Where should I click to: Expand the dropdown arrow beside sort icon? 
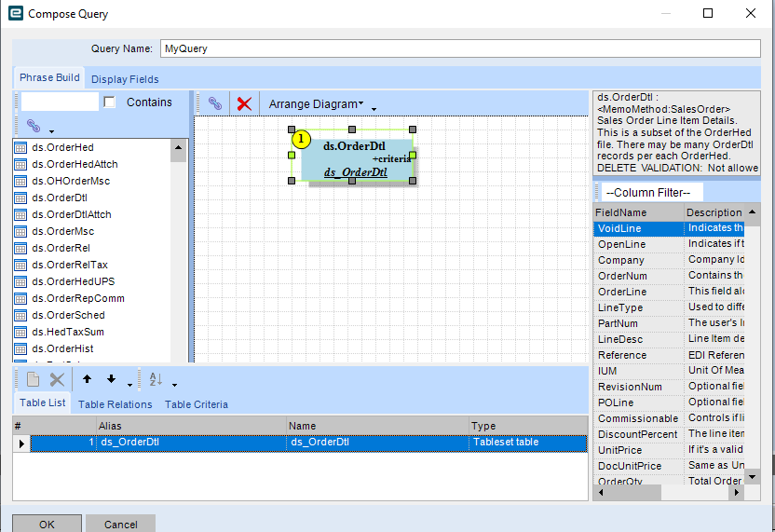point(173,383)
